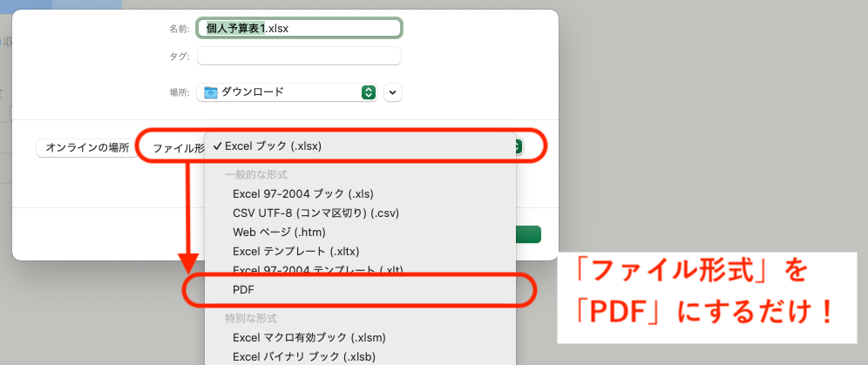Choose Excel バイナリ ブック (.xlsb)
The height and width of the screenshot is (365, 868).
pos(361,355)
